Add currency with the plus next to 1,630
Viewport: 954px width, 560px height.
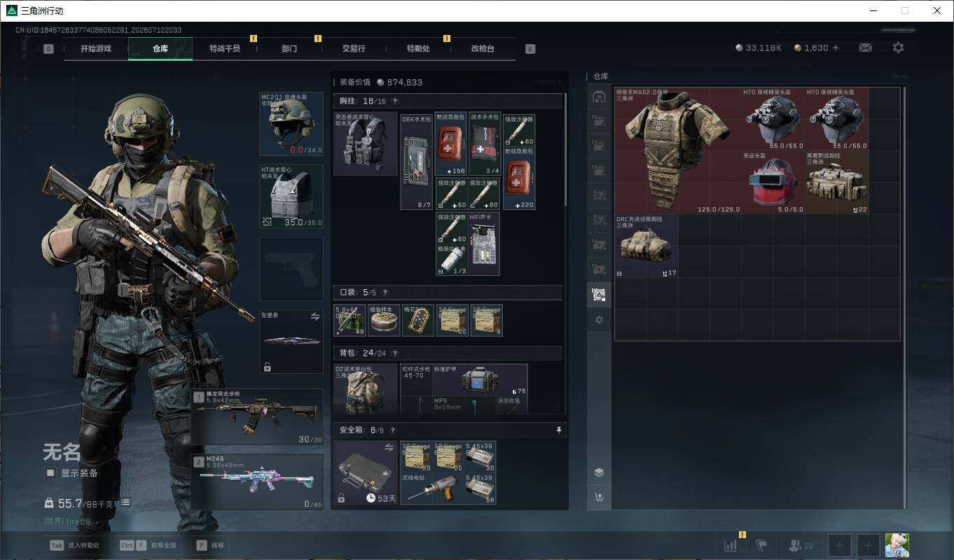tap(835, 48)
